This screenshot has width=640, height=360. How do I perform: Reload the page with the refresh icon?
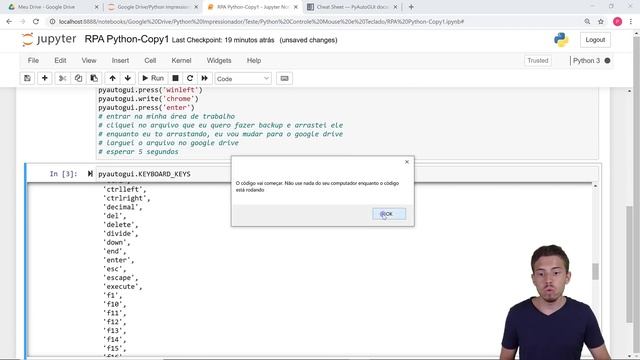coord(36,22)
